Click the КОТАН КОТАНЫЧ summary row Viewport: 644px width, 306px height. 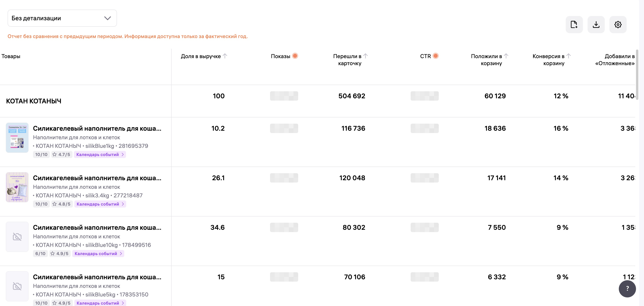34,101
